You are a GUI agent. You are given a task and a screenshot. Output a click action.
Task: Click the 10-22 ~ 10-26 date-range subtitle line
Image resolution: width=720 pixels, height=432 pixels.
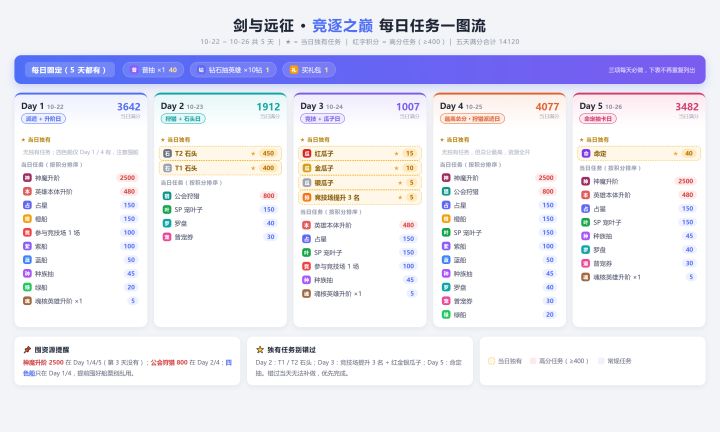360,42
